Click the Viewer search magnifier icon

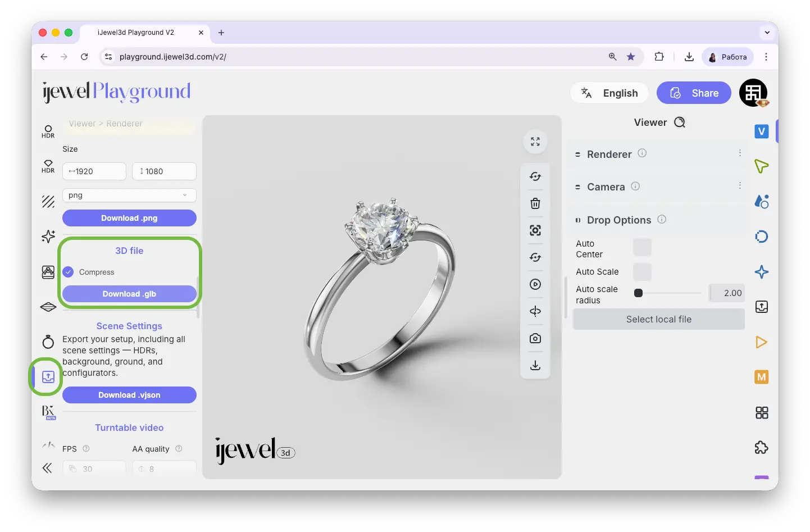(x=680, y=122)
